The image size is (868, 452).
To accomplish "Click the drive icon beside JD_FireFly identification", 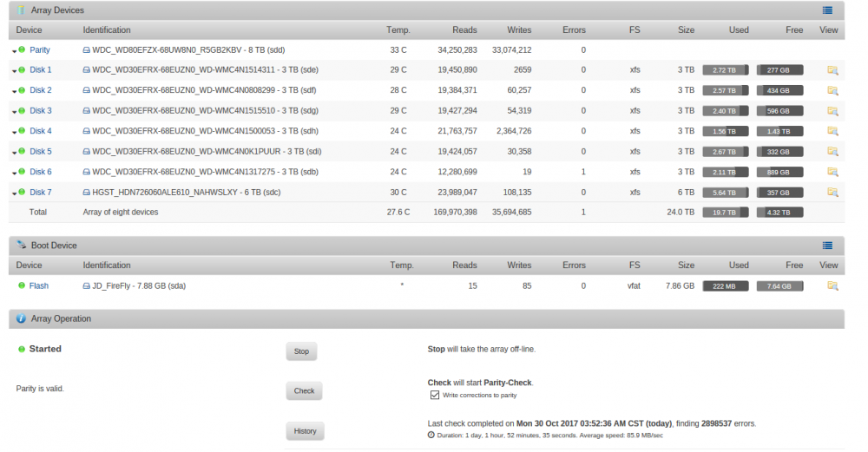I will pos(86,286).
